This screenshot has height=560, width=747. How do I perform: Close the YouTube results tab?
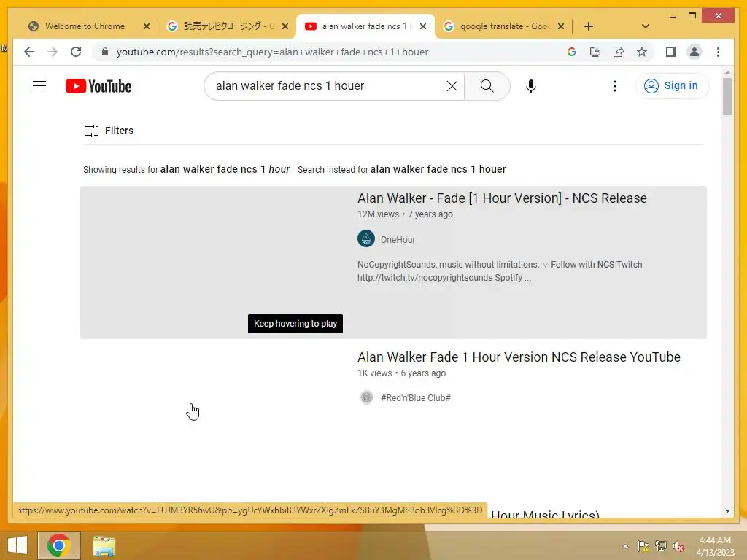coord(423,26)
